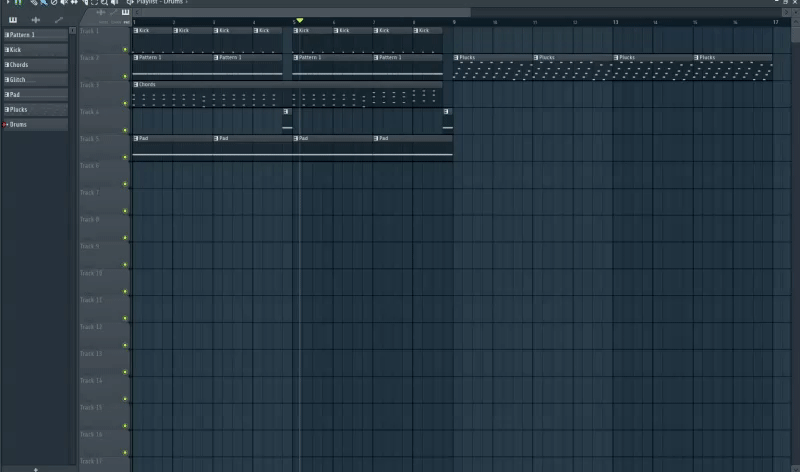Mute Track 2 with its green switch
This screenshot has height=472, width=800.
tap(125, 77)
